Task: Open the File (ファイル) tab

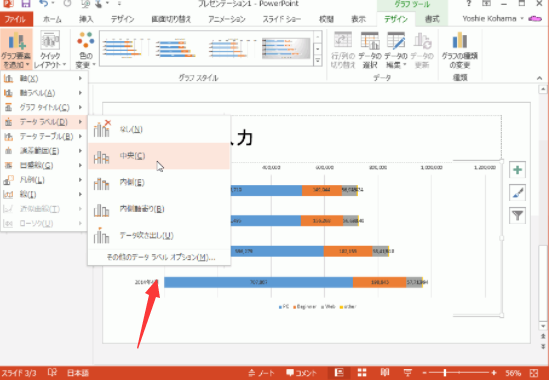Action: pyautogui.click(x=16, y=19)
